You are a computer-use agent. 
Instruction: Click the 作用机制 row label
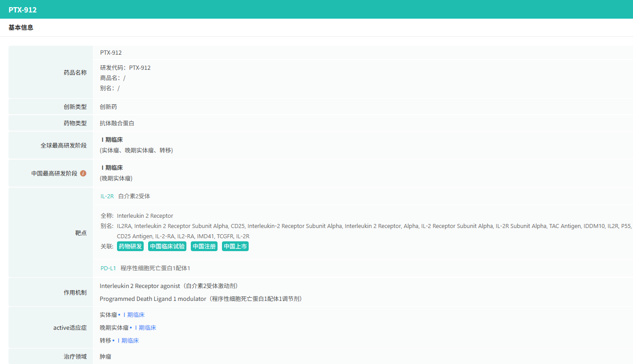pos(75,292)
